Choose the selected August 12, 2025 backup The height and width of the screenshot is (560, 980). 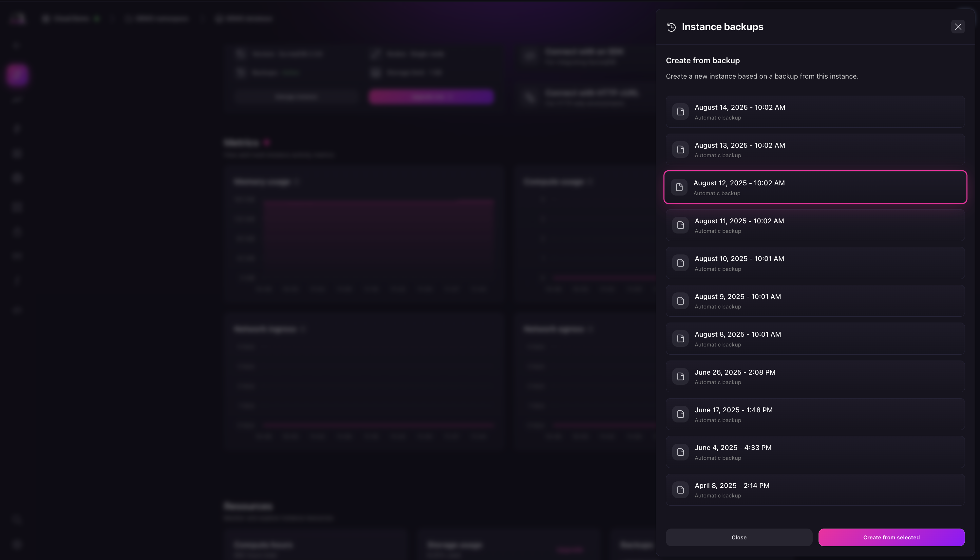click(815, 187)
